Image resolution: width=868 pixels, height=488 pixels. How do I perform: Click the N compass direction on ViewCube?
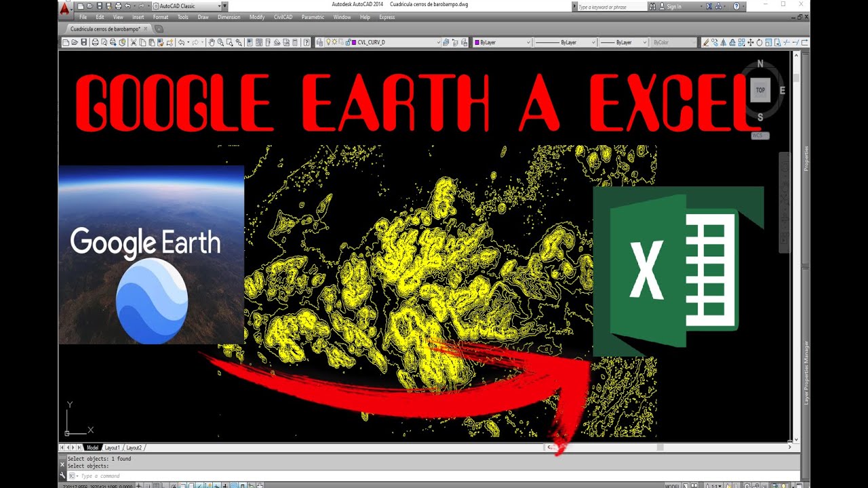(x=760, y=64)
